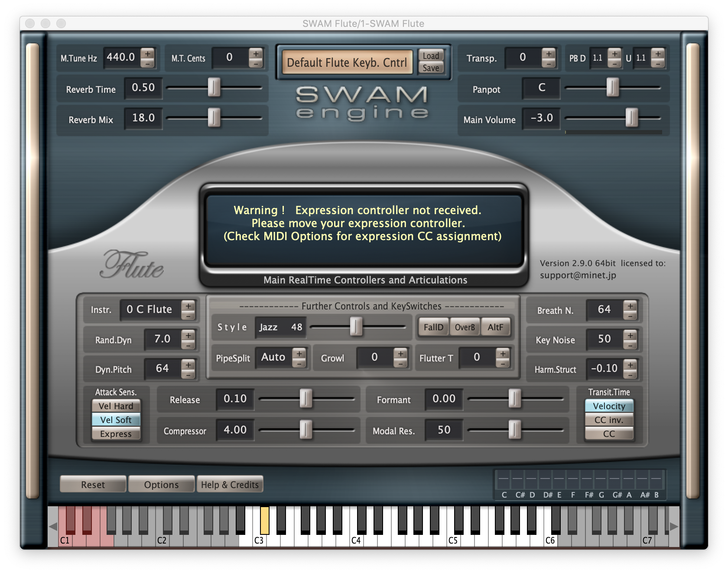Set Transit.Time mode to CC inv.

(609, 420)
